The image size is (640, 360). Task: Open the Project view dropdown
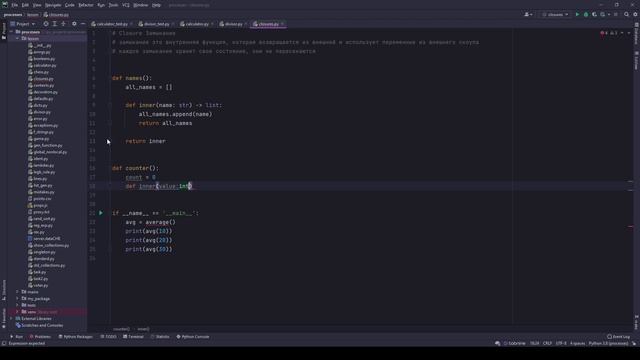click(23, 24)
